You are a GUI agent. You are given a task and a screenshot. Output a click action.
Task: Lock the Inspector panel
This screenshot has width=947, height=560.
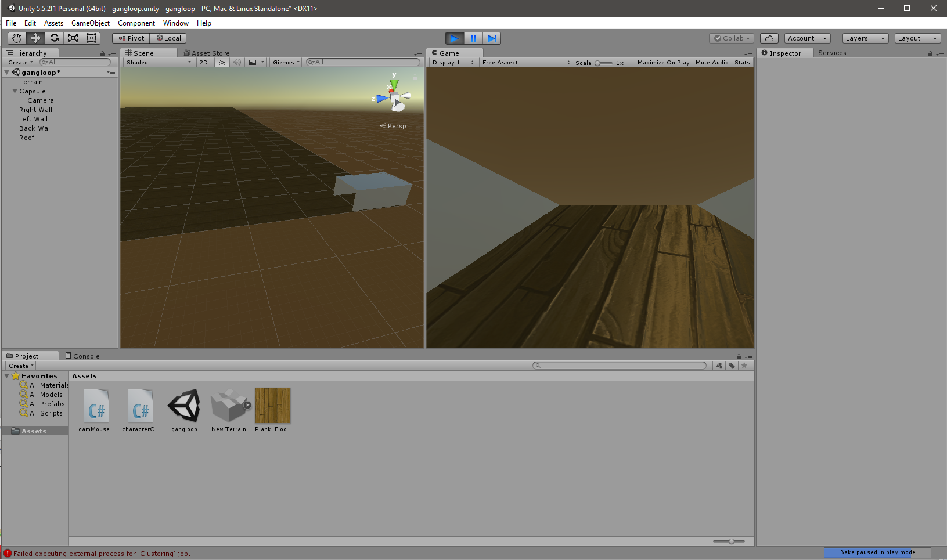(x=930, y=54)
